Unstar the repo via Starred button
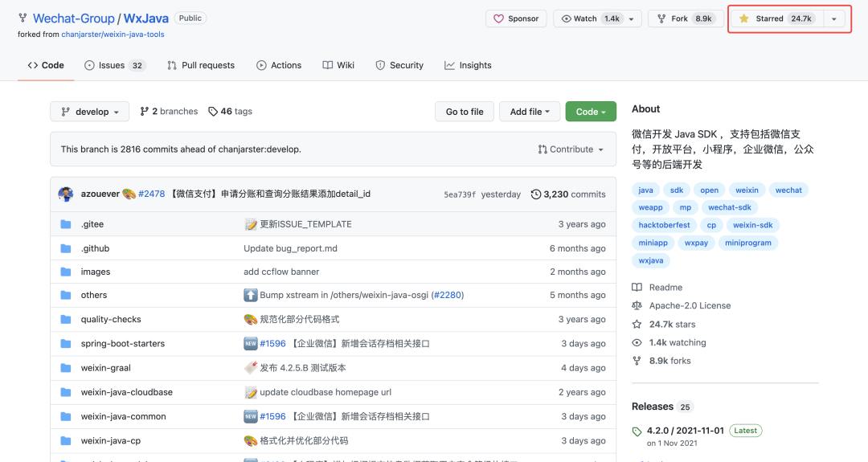868x462 pixels. tap(777, 18)
